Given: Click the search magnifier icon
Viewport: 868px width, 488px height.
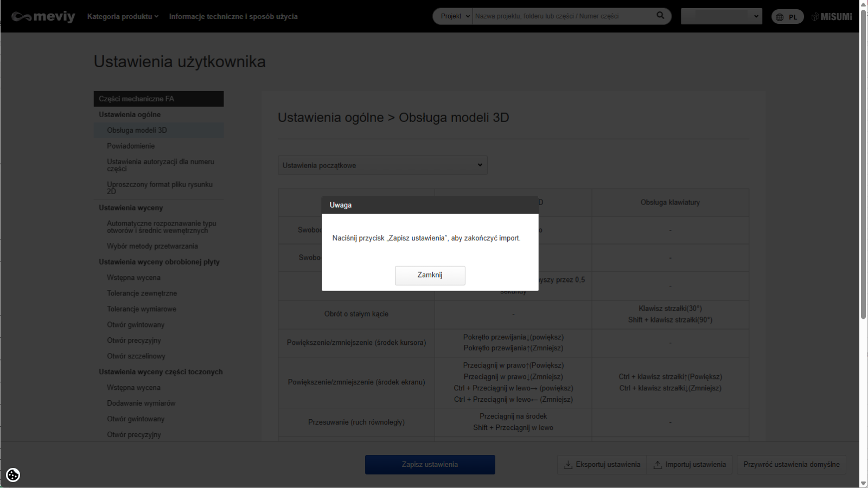Looking at the screenshot, I should coord(660,16).
